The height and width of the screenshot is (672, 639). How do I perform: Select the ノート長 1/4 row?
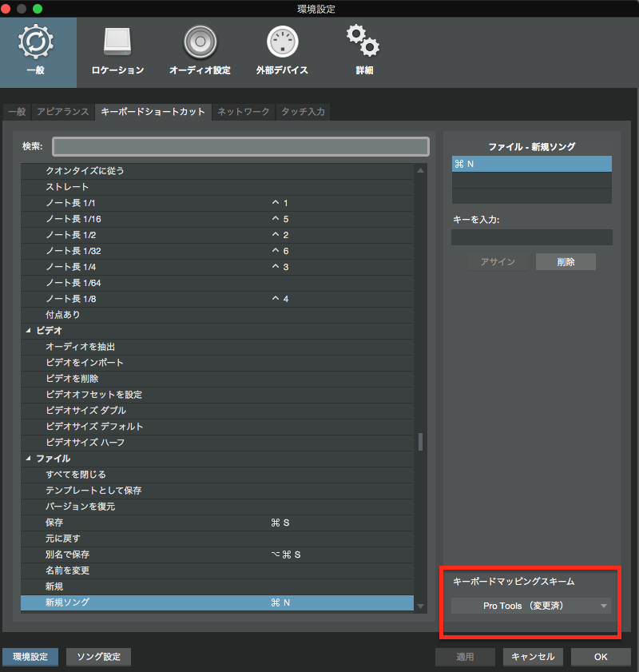coord(217,267)
